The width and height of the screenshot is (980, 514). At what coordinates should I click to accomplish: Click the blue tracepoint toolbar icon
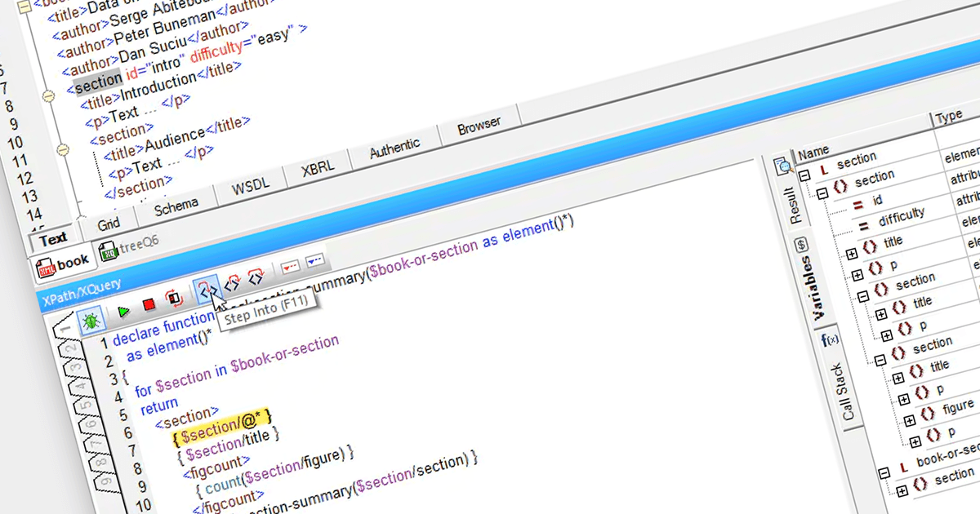click(315, 260)
